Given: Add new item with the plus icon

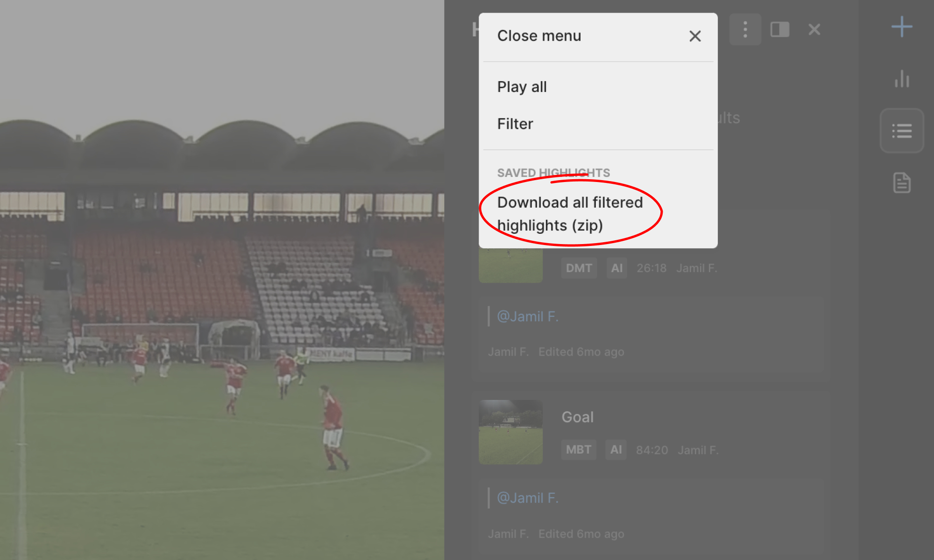Looking at the screenshot, I should click(x=902, y=27).
